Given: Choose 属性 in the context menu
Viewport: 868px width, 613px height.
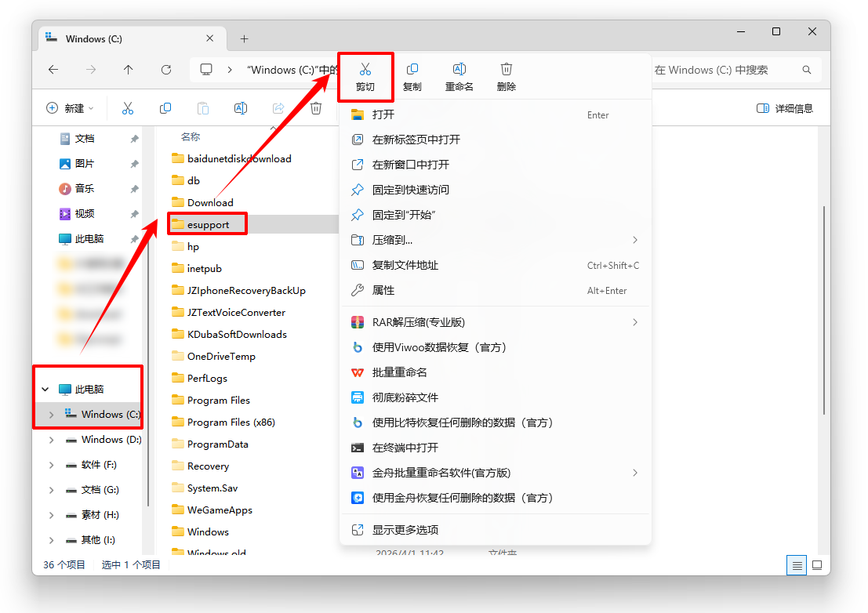Looking at the screenshot, I should [x=495, y=290].
